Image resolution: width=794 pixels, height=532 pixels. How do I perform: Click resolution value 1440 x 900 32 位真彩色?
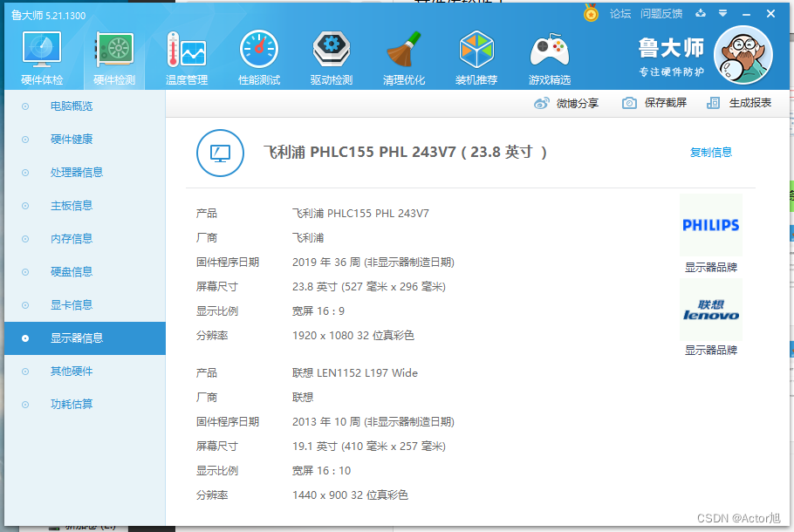[350, 495]
